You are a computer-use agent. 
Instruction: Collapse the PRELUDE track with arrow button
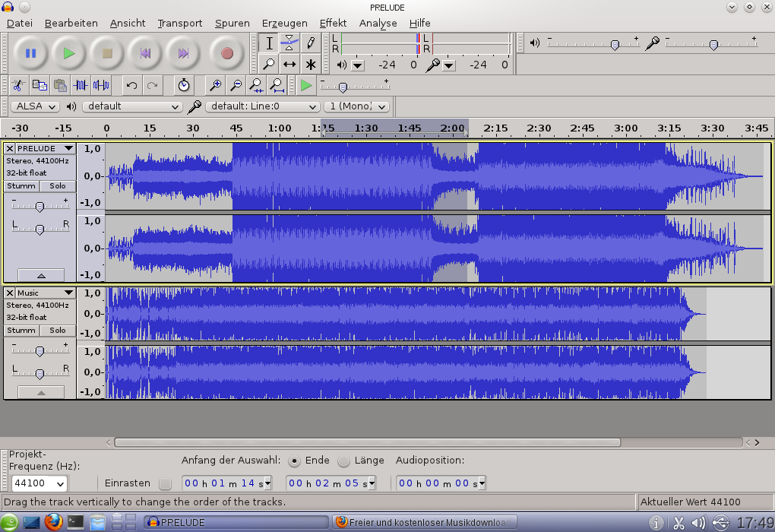41,275
